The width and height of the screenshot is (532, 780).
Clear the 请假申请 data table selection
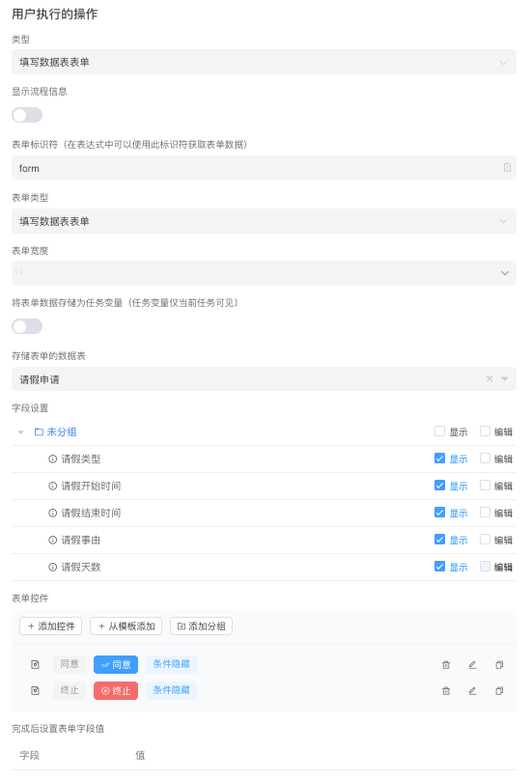pyautogui.click(x=490, y=378)
